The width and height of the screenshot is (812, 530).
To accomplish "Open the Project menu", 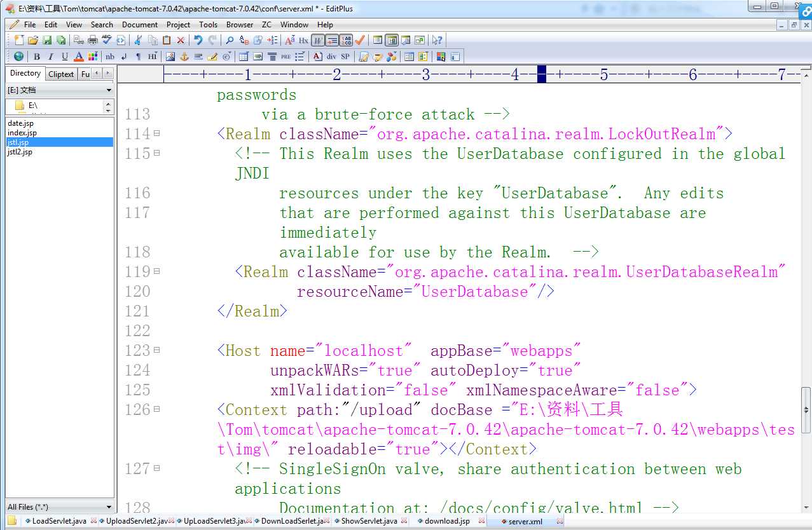I will 179,25.
